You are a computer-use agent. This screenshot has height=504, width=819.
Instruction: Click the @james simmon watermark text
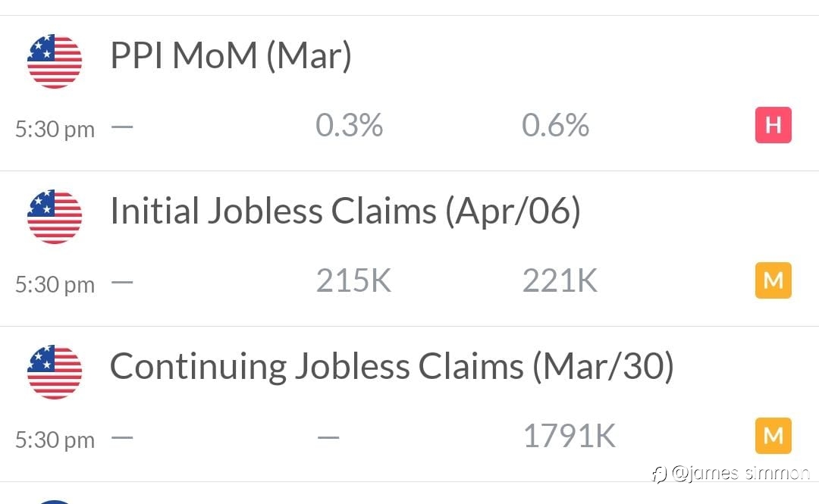click(x=740, y=473)
